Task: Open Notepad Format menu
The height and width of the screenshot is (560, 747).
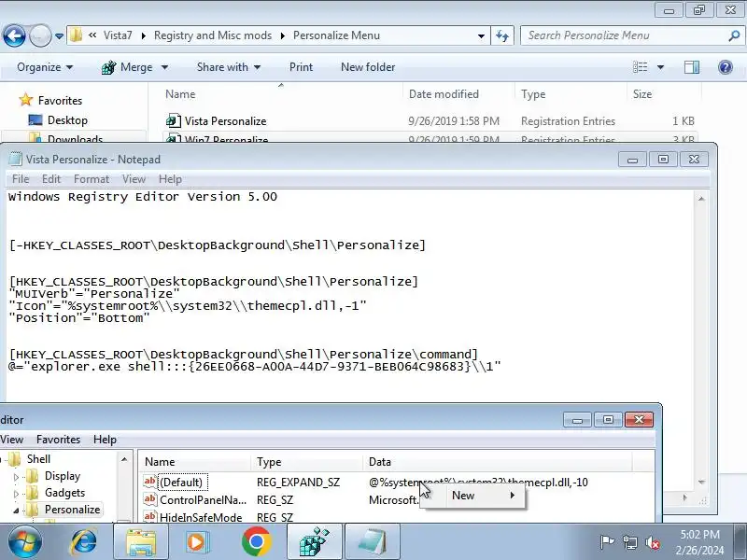Action: [92, 179]
